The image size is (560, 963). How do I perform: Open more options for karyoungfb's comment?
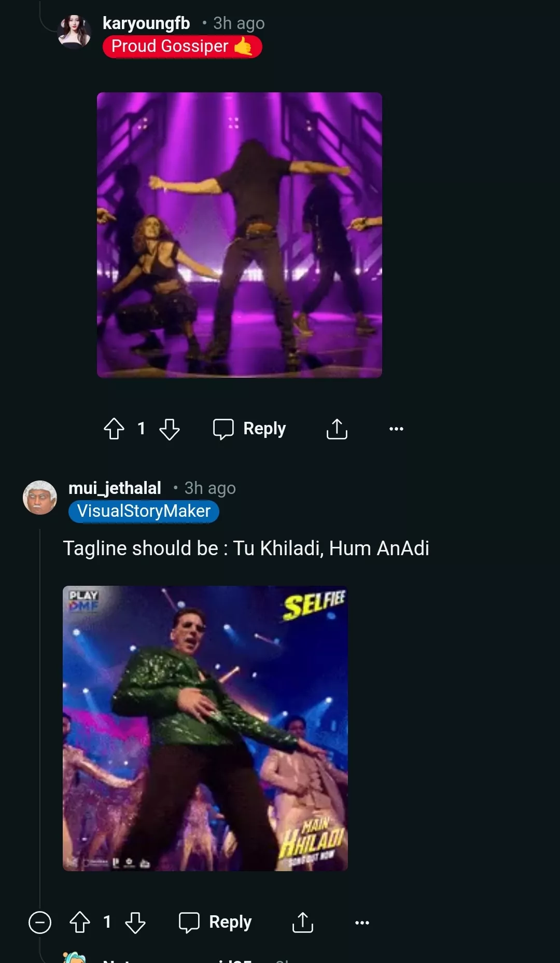[x=396, y=429]
